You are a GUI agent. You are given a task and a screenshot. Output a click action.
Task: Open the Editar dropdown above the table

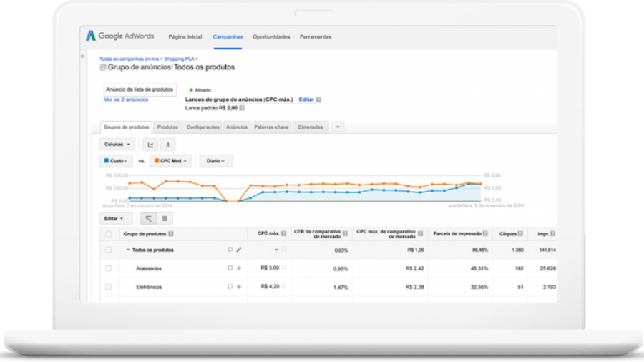(x=116, y=219)
